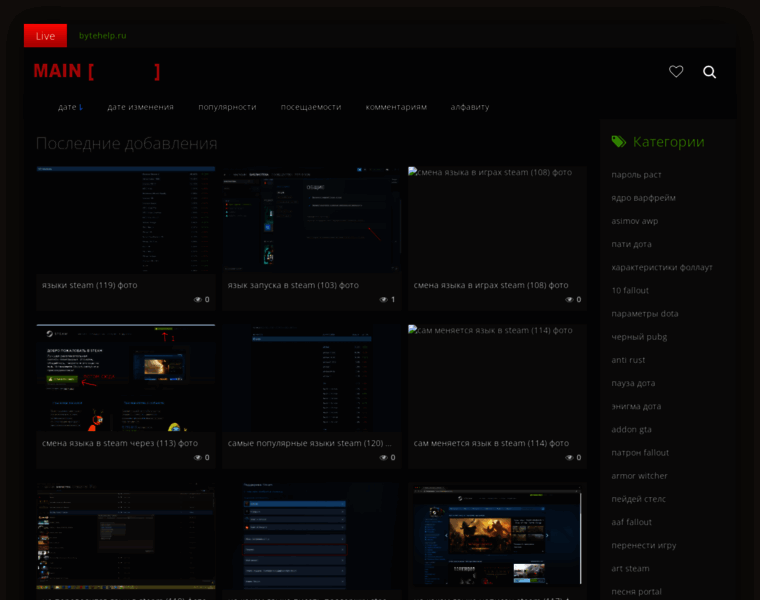Select category art steam
Viewport: 760px width, 600px height.
(x=630, y=568)
